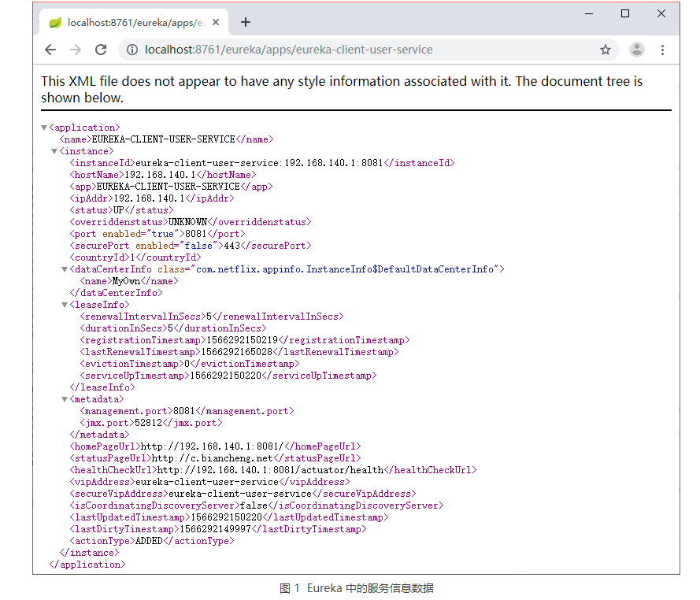
Task: Click the app value EUREKA-CLIENT-USER-SERVICE
Action: 169,187
